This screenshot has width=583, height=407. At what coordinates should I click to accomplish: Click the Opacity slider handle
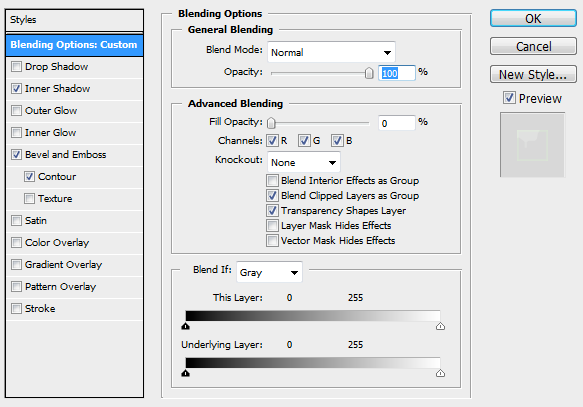[368, 73]
